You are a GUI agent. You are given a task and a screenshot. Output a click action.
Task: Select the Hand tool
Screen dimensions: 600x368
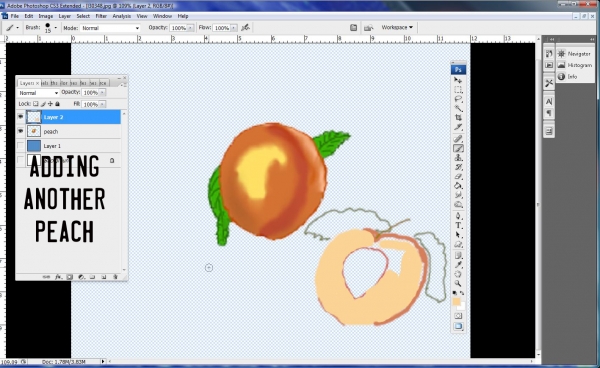click(458, 274)
